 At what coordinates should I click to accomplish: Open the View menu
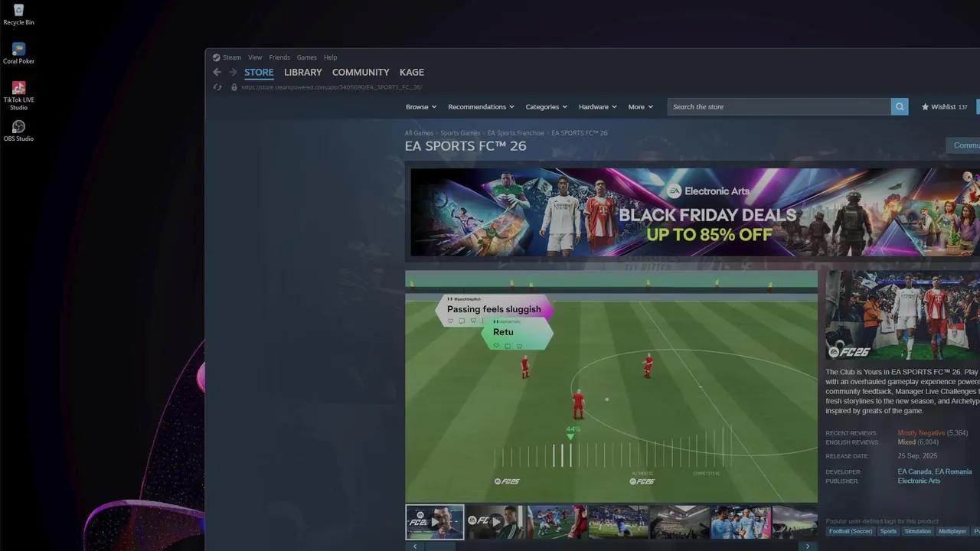[x=255, y=57]
